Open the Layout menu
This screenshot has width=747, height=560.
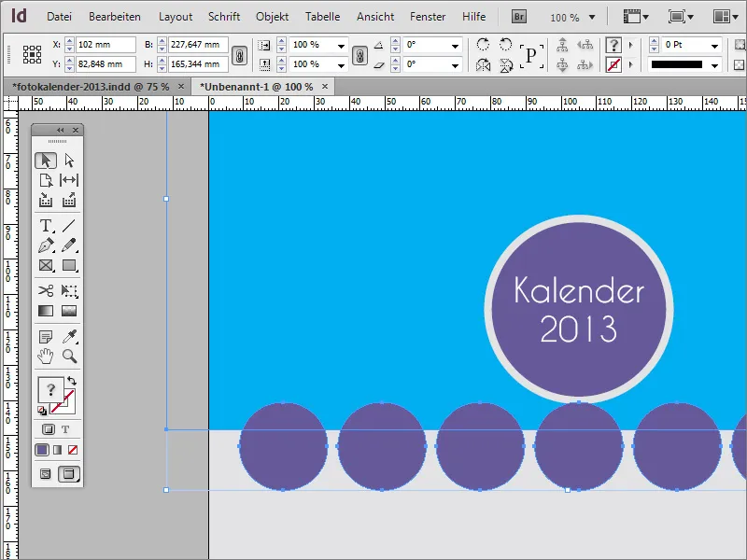coord(176,17)
